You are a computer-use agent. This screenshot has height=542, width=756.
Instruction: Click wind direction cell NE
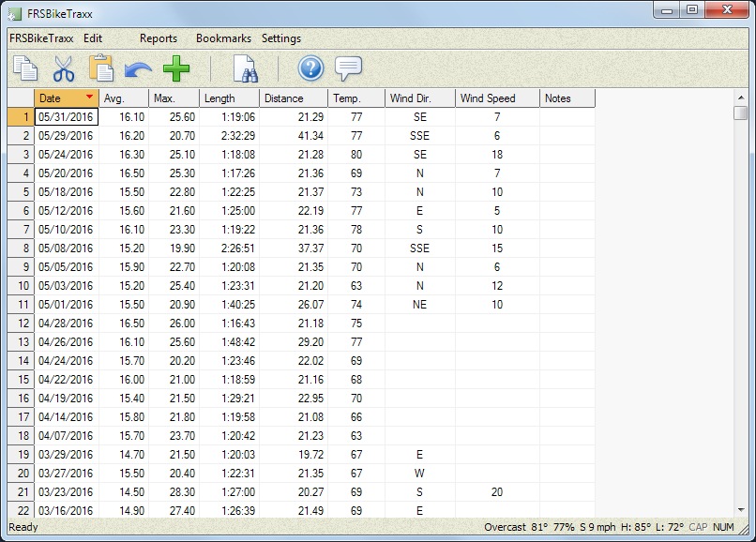[x=420, y=305]
